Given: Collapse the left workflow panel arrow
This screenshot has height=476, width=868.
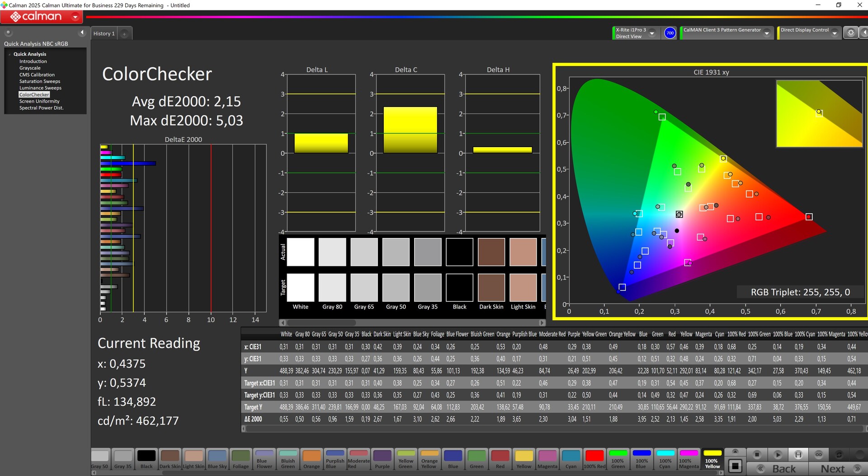Looking at the screenshot, I should (82, 33).
